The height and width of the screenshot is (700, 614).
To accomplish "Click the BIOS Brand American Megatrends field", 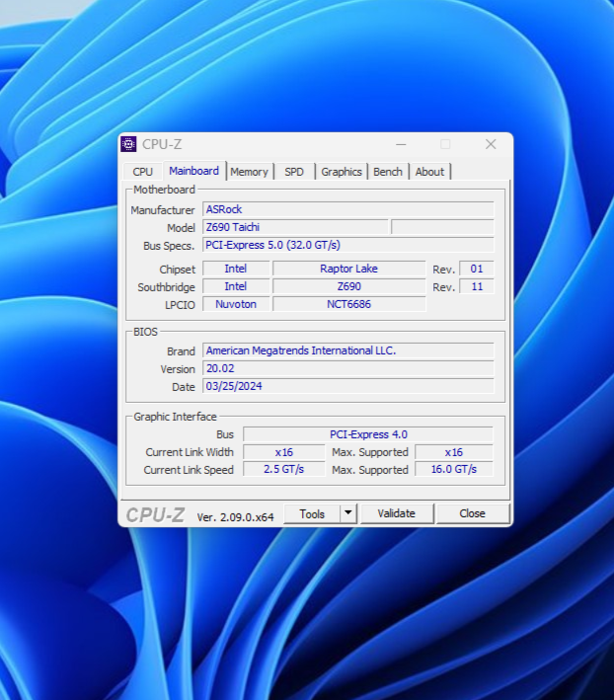I will click(x=348, y=350).
